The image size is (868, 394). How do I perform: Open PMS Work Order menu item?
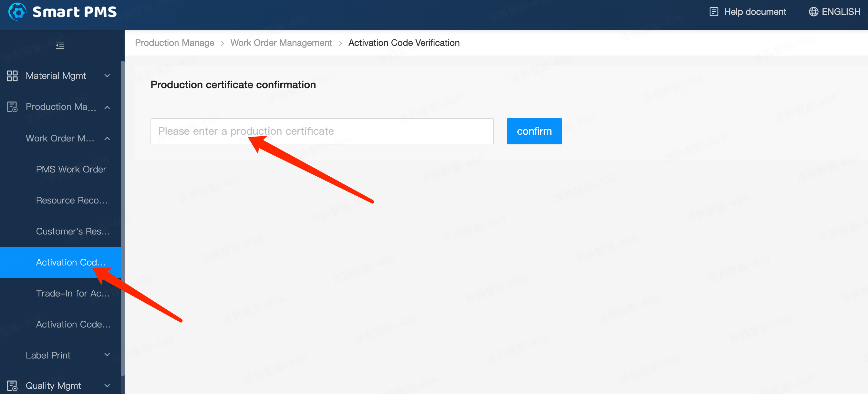pos(71,169)
